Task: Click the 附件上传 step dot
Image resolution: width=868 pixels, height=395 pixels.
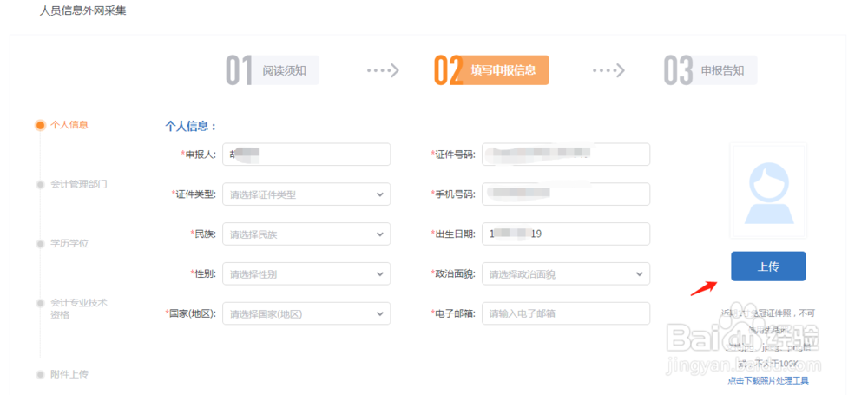Action: click(x=40, y=375)
